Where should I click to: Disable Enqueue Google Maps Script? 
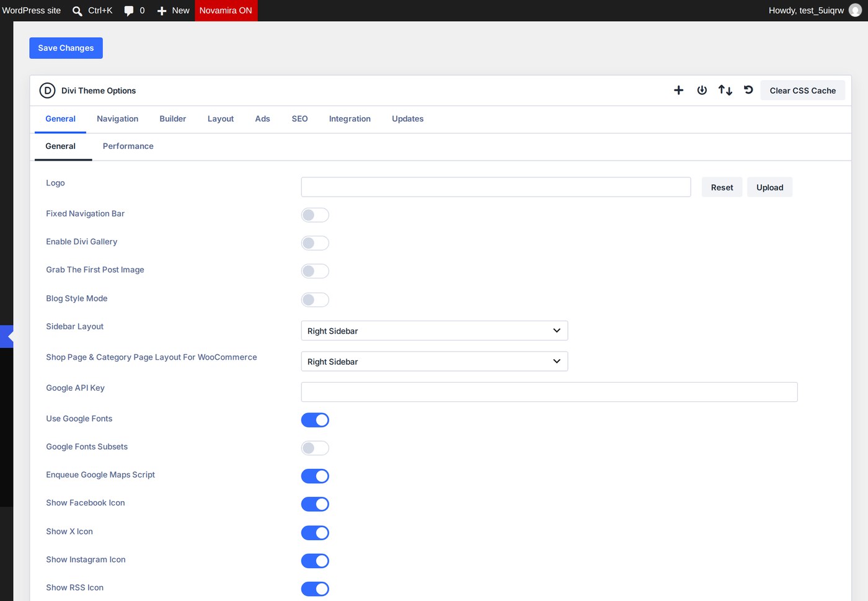(315, 476)
